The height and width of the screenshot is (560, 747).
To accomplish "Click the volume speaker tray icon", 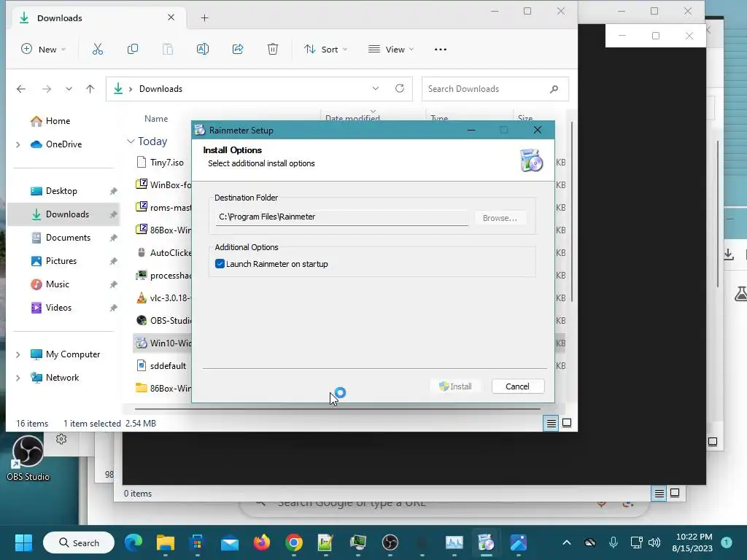I will pyautogui.click(x=654, y=542).
